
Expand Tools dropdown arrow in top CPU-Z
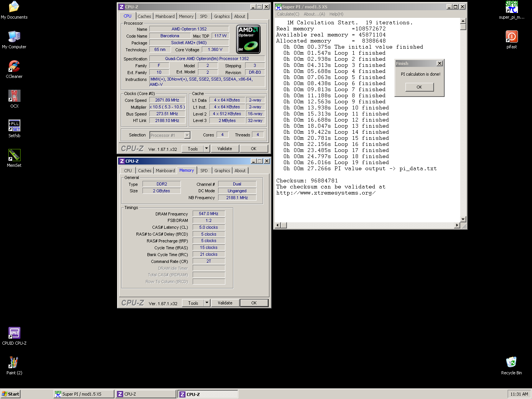pos(207,149)
